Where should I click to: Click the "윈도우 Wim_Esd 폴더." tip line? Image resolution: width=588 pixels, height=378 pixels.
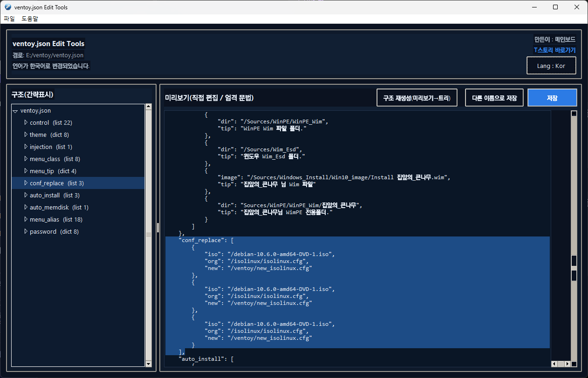click(261, 156)
